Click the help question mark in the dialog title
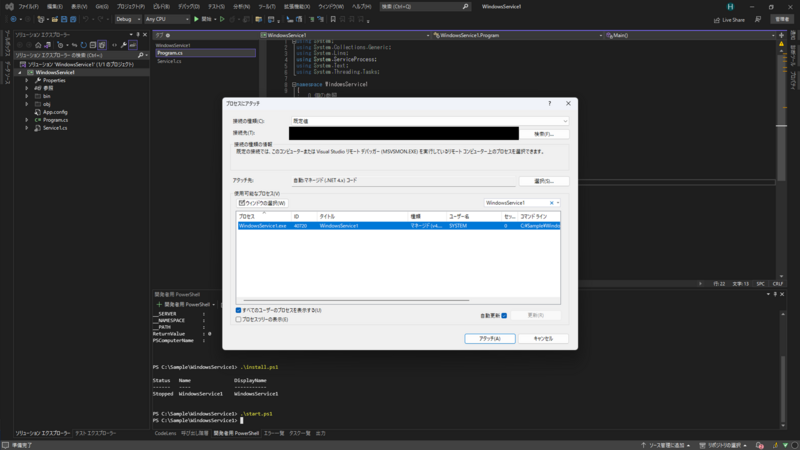Screen dimensions: 800x450 coord(549,103)
